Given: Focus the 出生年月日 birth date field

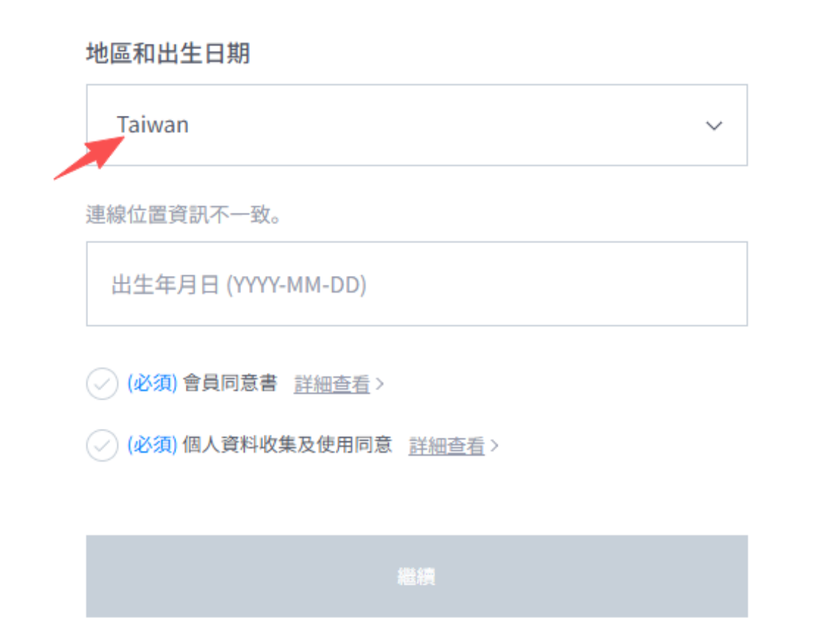Looking at the screenshot, I should tap(417, 284).
